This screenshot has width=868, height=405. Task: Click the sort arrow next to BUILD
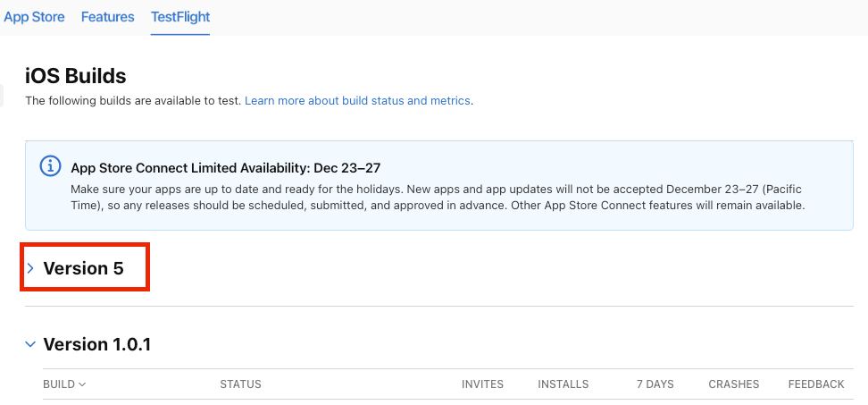click(82, 384)
